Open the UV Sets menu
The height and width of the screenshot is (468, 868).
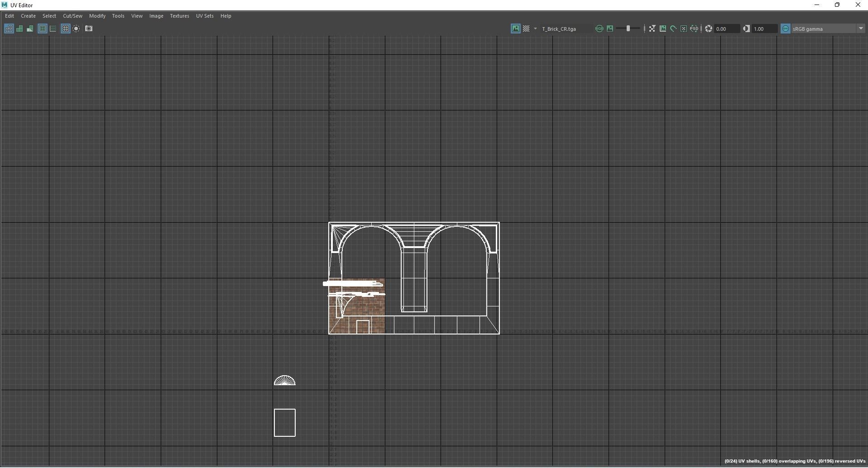tap(205, 16)
